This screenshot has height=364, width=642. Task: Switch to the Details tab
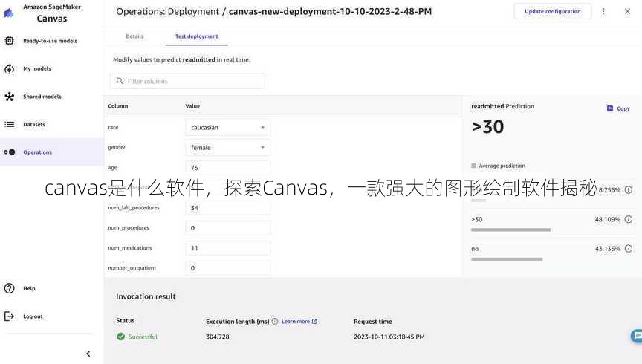134,36
